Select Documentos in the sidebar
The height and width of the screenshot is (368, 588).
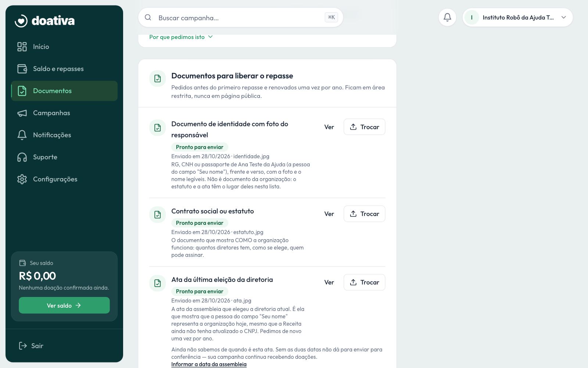point(64,91)
